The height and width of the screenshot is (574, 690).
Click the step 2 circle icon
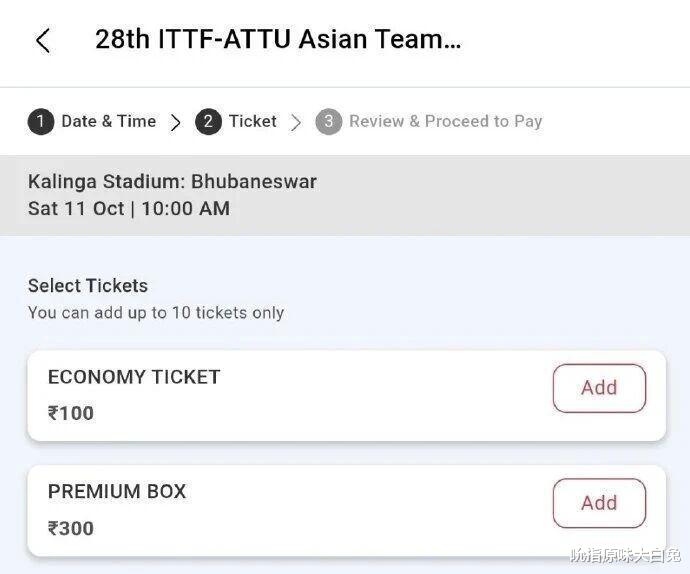tap(208, 122)
